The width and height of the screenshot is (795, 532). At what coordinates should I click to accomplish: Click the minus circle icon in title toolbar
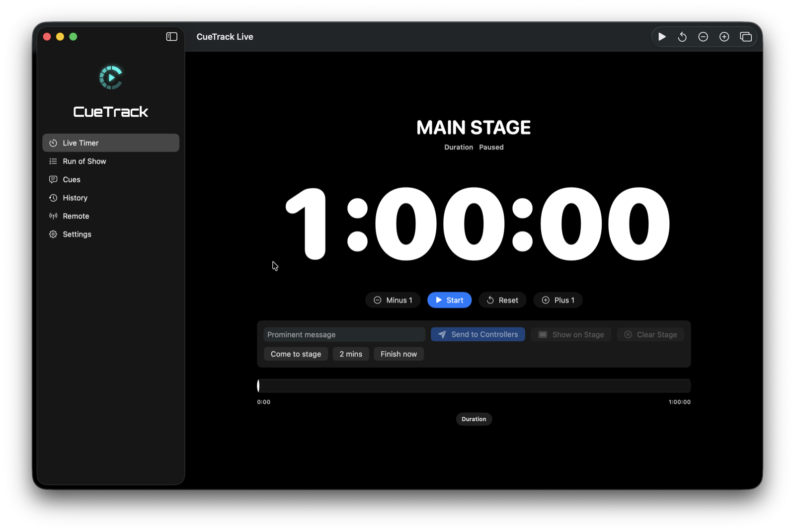[x=703, y=37]
